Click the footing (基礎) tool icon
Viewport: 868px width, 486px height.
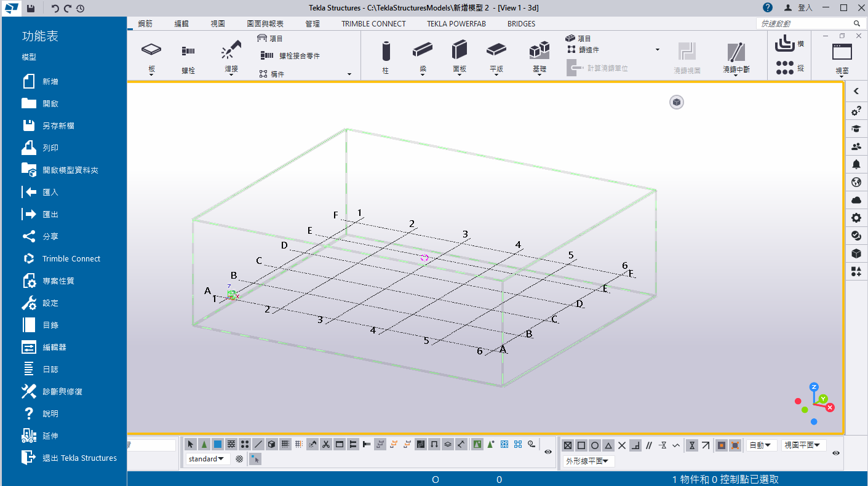pos(539,50)
